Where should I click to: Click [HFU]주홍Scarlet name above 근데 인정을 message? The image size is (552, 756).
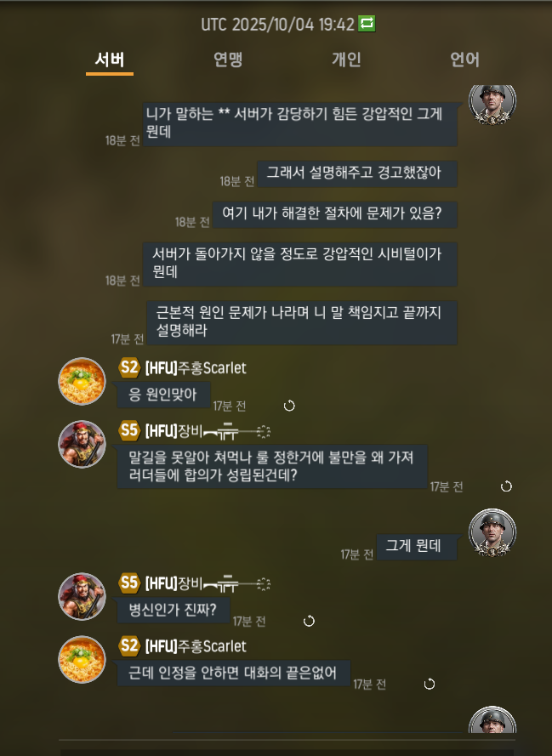196,646
